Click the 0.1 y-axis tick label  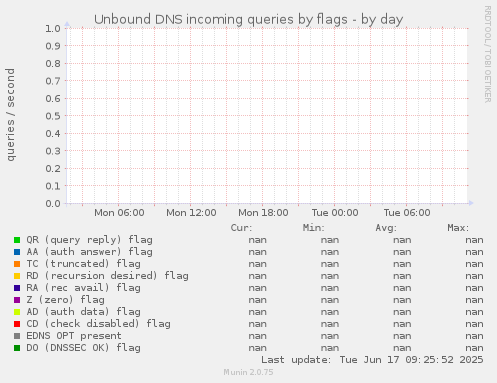[53, 186]
